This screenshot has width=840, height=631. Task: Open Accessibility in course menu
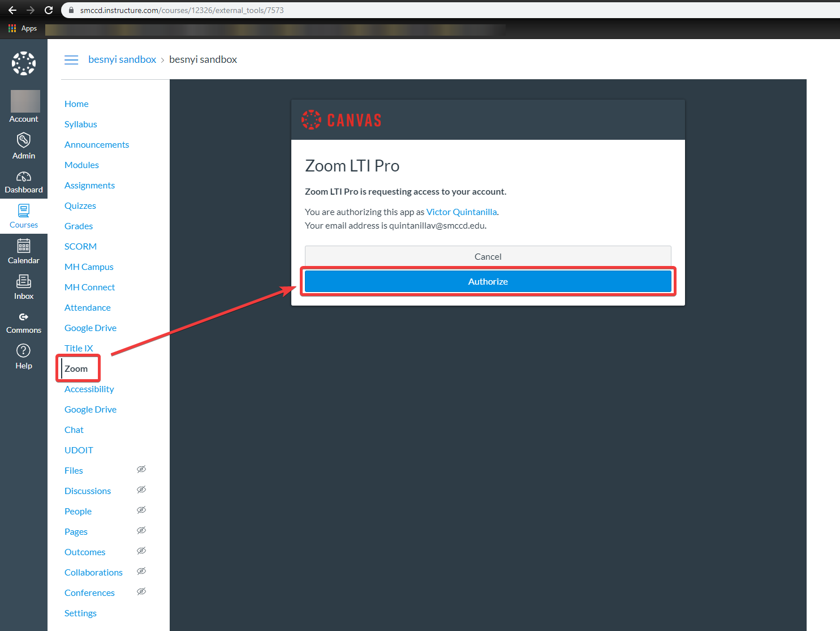[x=89, y=389]
